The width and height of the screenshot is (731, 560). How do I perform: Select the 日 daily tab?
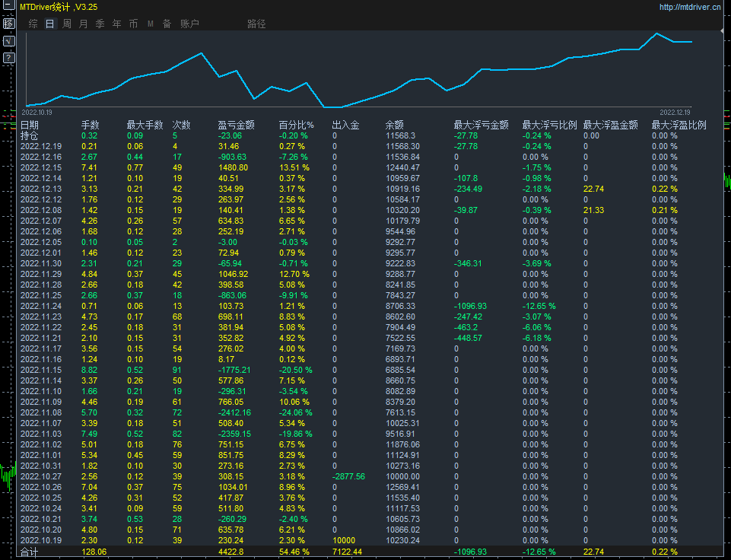tap(50, 24)
